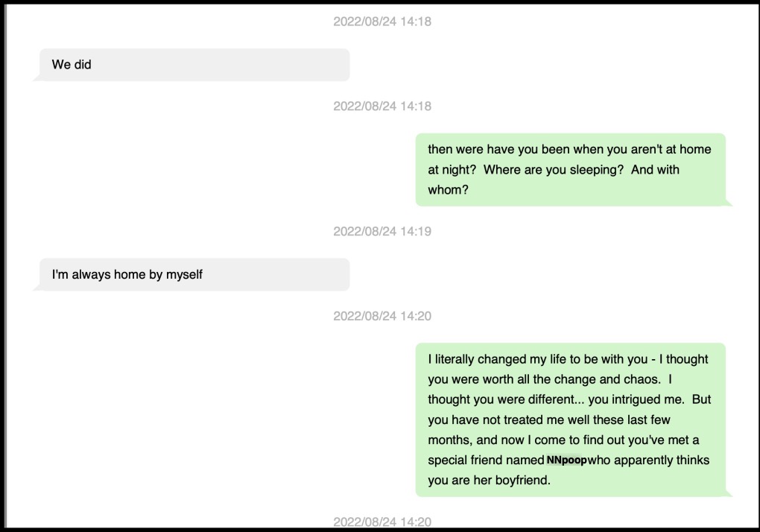
Task: Click the green message ending with "whom?"
Action: (570, 170)
